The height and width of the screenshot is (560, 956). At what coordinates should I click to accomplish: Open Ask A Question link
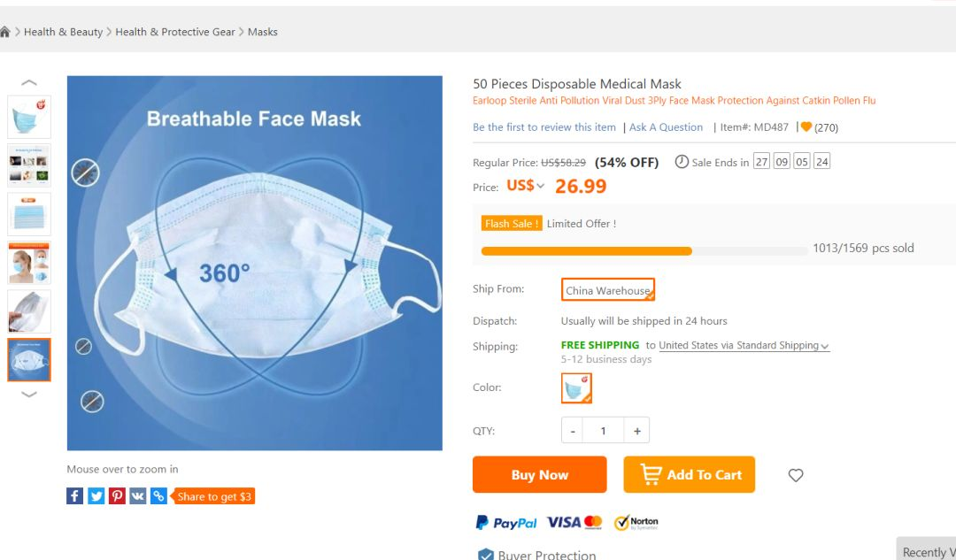click(666, 127)
